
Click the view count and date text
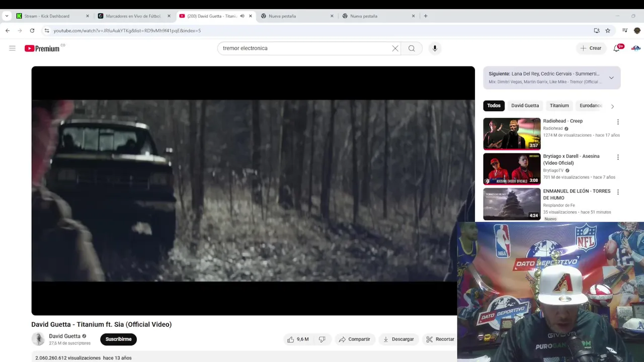click(x=84, y=358)
